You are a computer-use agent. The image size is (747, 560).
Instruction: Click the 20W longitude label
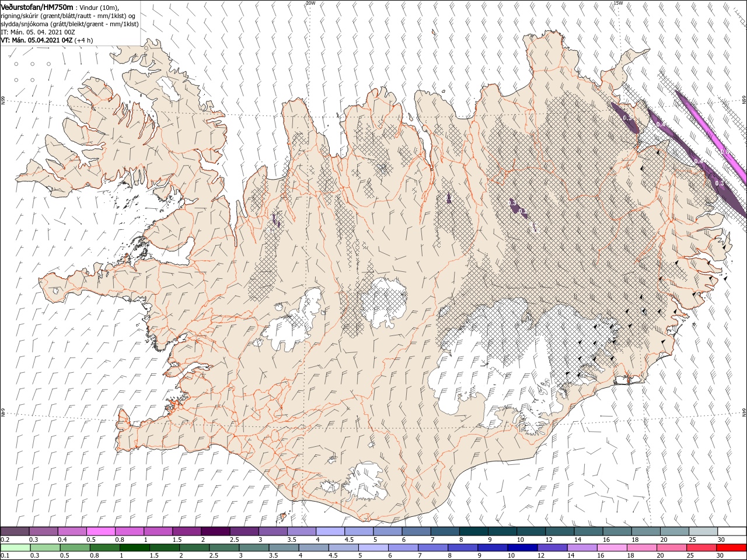(x=310, y=3)
